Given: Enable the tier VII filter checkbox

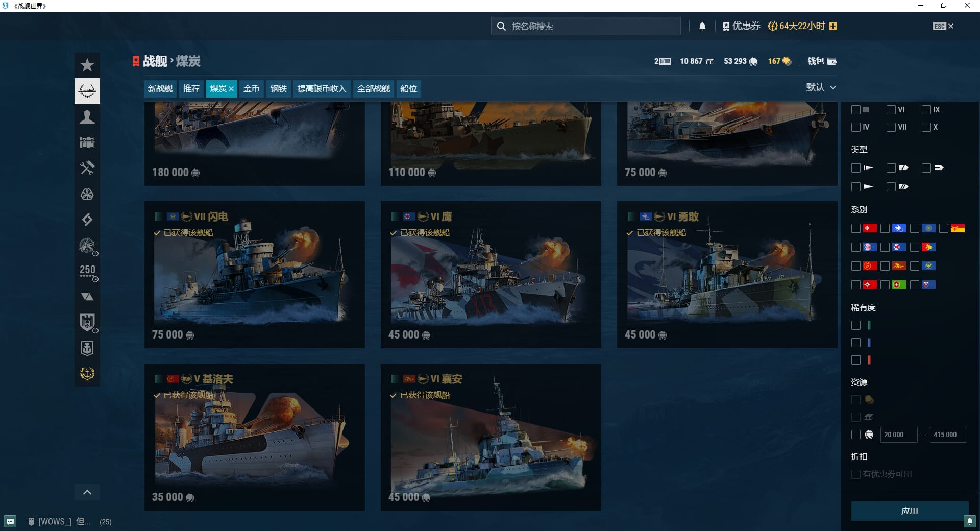Looking at the screenshot, I should pos(891,127).
